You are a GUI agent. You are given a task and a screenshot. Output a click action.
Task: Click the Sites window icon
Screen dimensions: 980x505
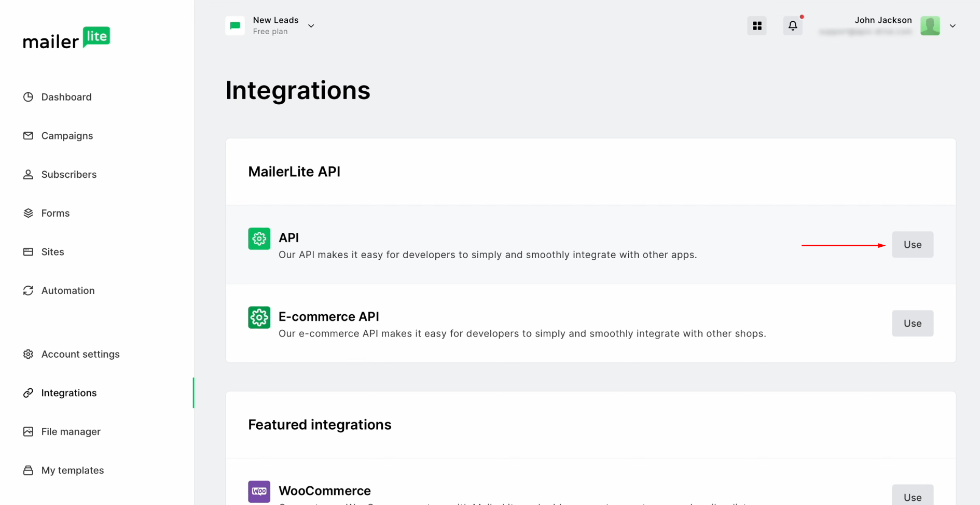pos(28,252)
